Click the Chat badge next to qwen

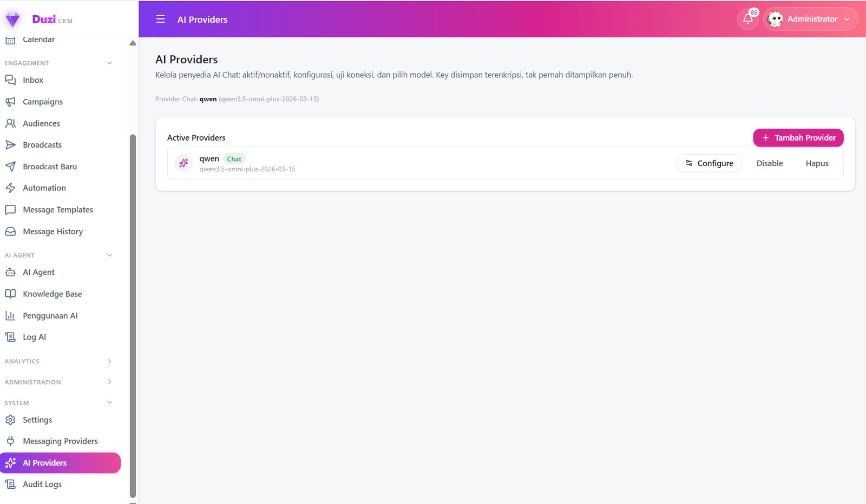click(234, 159)
